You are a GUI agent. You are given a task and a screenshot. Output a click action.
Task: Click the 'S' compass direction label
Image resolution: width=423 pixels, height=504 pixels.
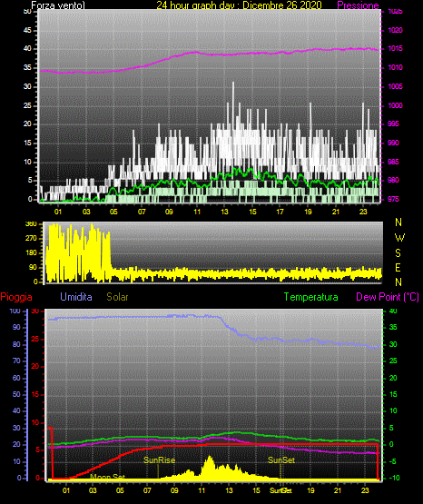[x=398, y=253]
